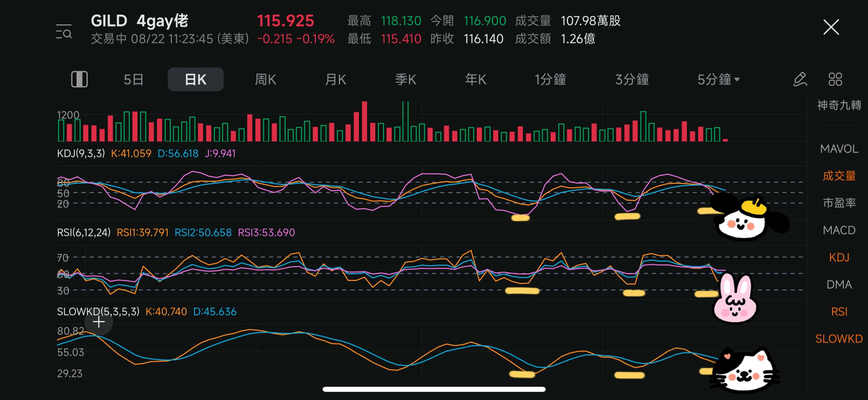Enable the MACD indicator
This screenshot has width=868, height=400.
[x=839, y=230]
